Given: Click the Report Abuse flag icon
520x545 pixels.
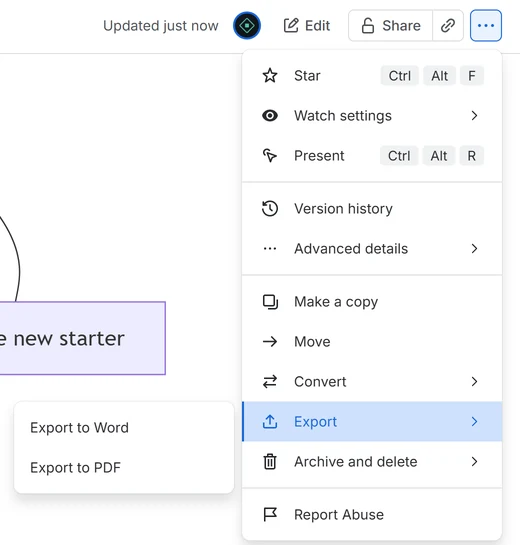Looking at the screenshot, I should coord(270,514).
